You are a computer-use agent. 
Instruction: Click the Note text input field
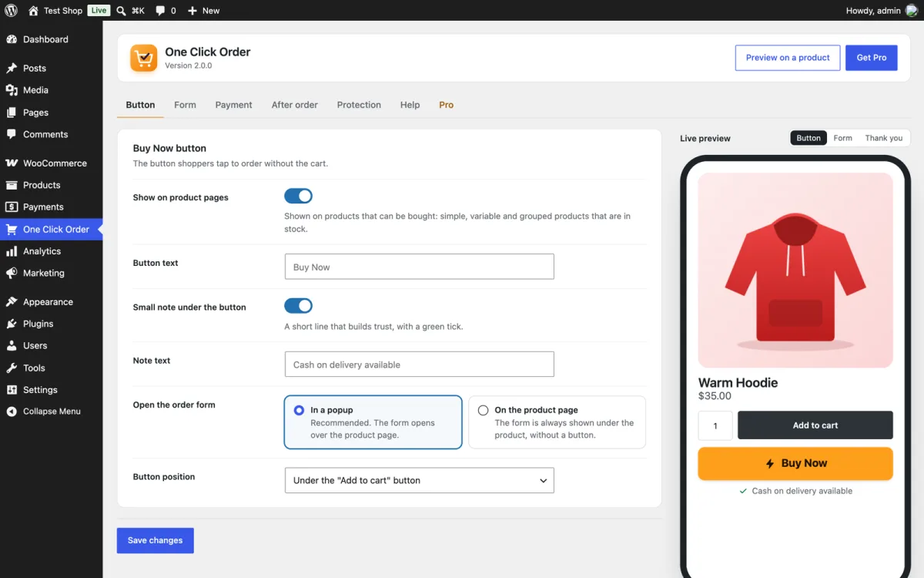[419, 365]
